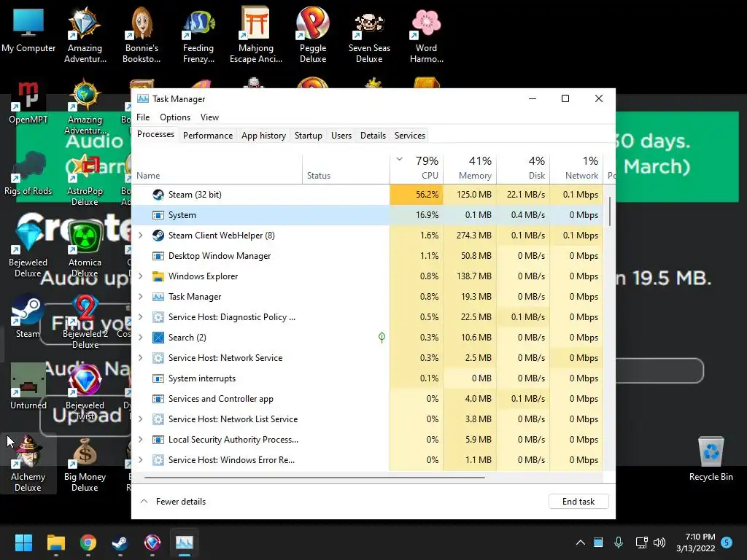This screenshot has height=560, width=747.
Task: Open Windows Start menu on taskbar
Action: [23, 542]
